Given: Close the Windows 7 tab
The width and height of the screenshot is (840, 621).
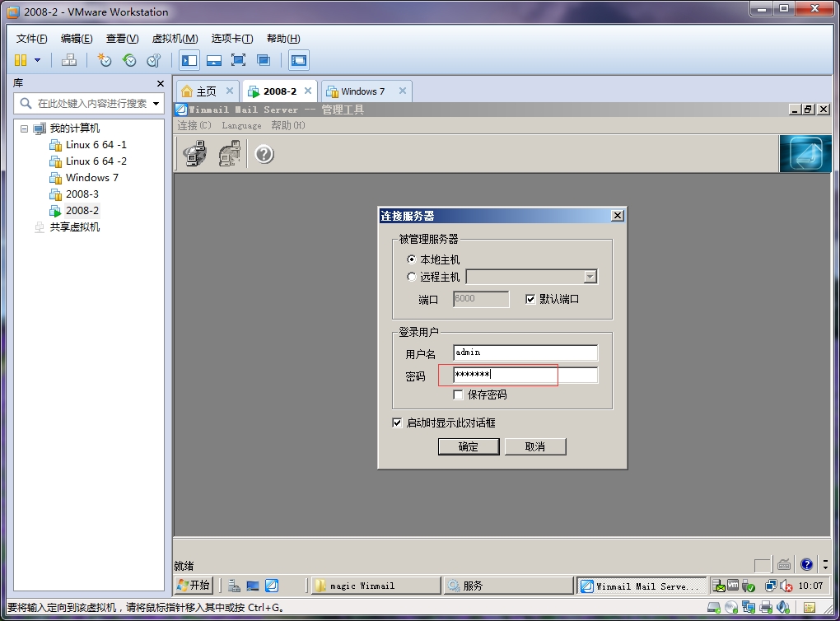Looking at the screenshot, I should [x=403, y=91].
